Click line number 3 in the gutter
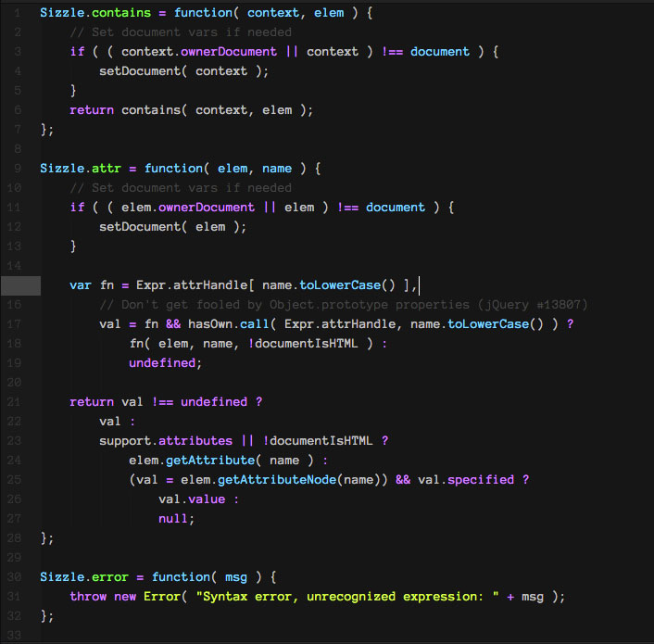 pos(17,52)
